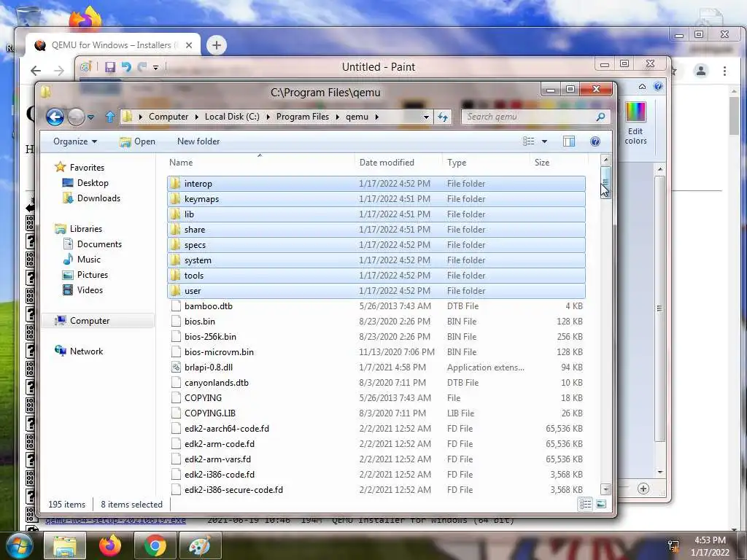The height and width of the screenshot is (560, 747).
Task: Refresh the qemu folder view
Action: (x=443, y=117)
